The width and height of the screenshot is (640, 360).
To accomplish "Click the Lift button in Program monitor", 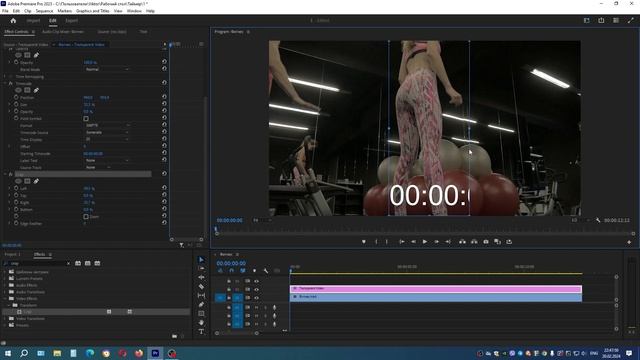I will (462, 242).
